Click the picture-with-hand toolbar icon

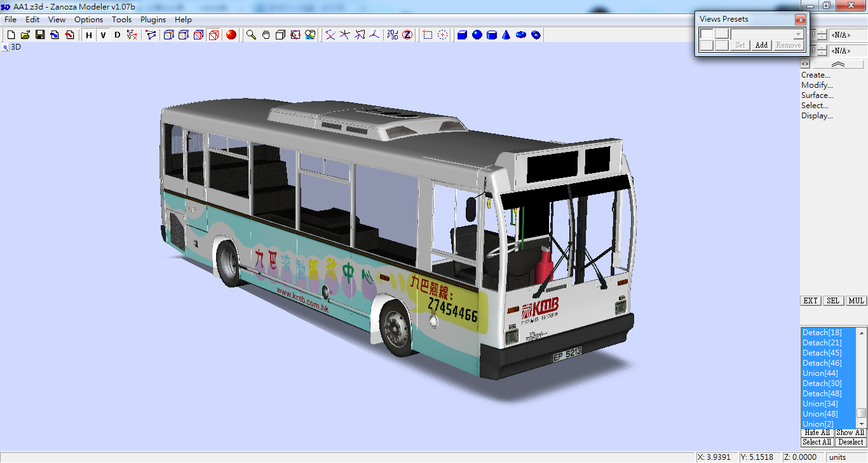pos(310,35)
